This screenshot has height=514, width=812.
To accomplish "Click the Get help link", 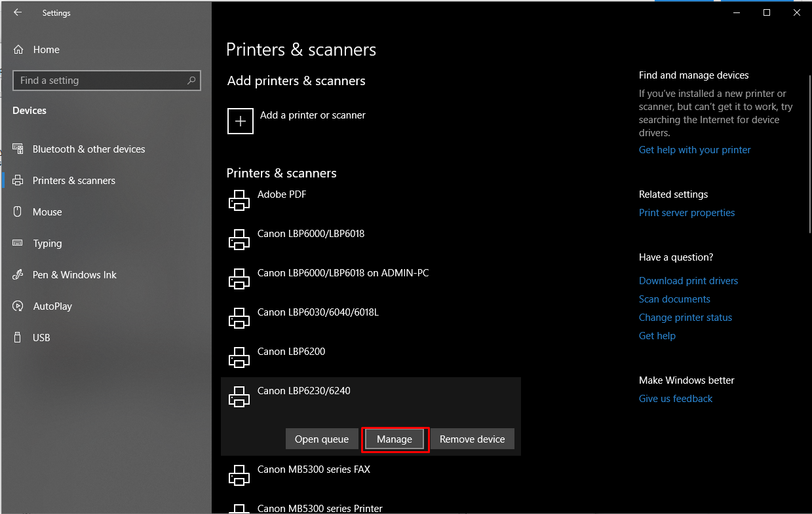I will [657, 336].
